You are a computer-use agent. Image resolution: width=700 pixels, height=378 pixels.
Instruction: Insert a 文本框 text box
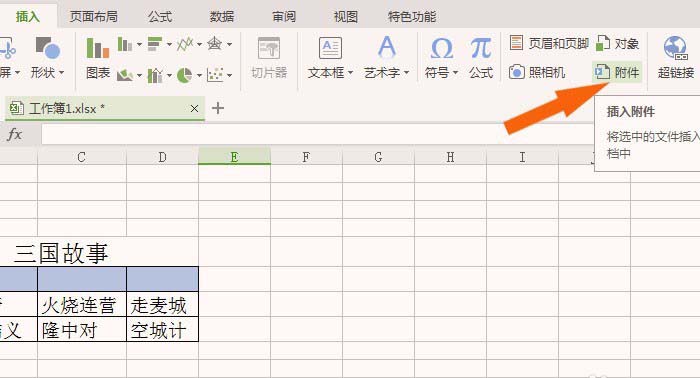click(x=330, y=58)
